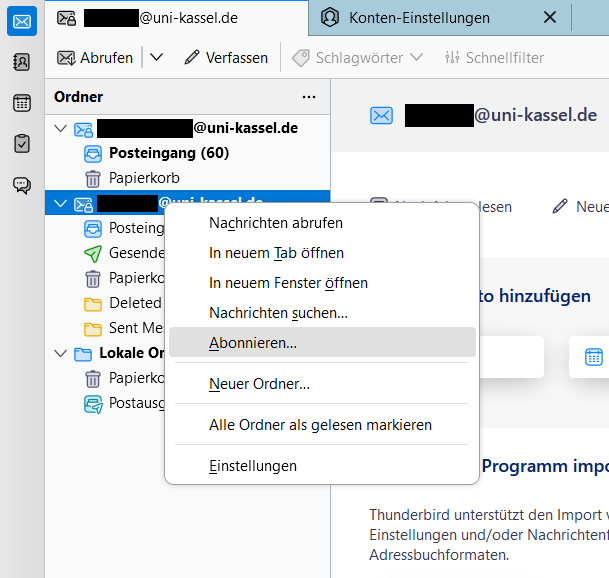Click the Lokale Ordner folder icon
This screenshot has height=578, width=609.
(83, 354)
